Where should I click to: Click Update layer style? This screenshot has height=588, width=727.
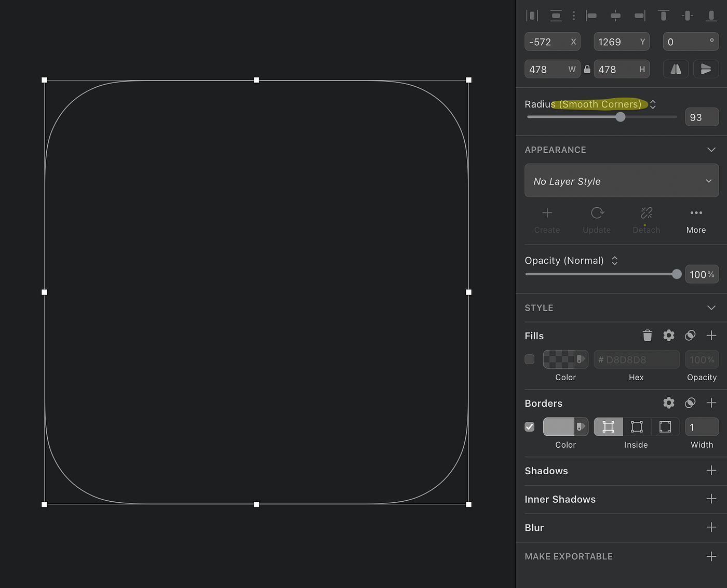coord(597,220)
